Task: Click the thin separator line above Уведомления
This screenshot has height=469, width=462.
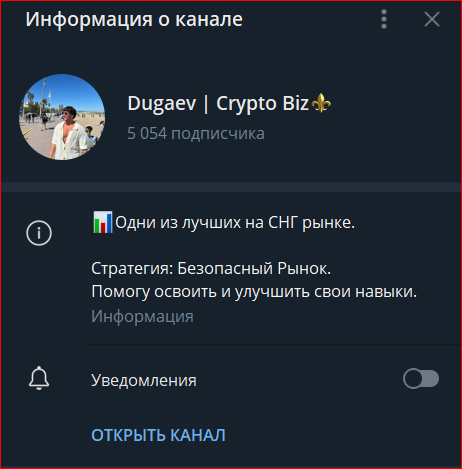Action: [274, 344]
